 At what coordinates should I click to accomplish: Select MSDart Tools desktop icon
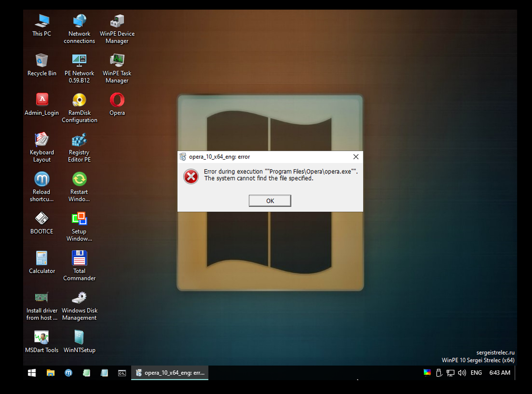point(42,341)
